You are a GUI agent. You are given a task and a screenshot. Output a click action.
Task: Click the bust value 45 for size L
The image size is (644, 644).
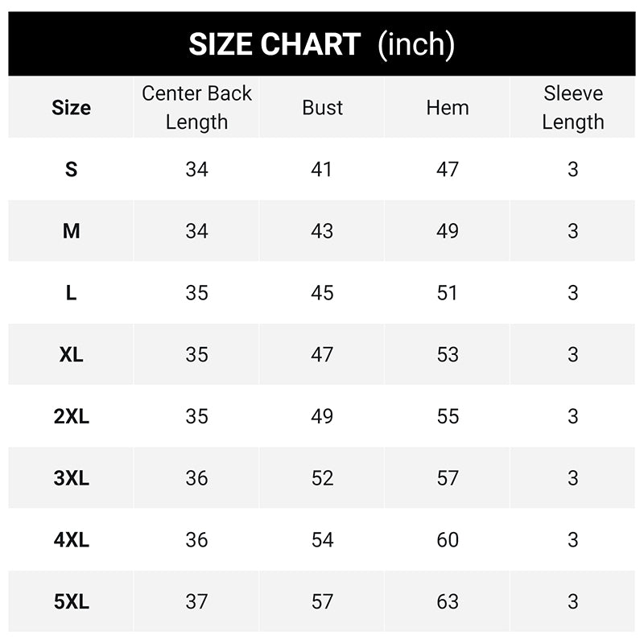(322, 293)
